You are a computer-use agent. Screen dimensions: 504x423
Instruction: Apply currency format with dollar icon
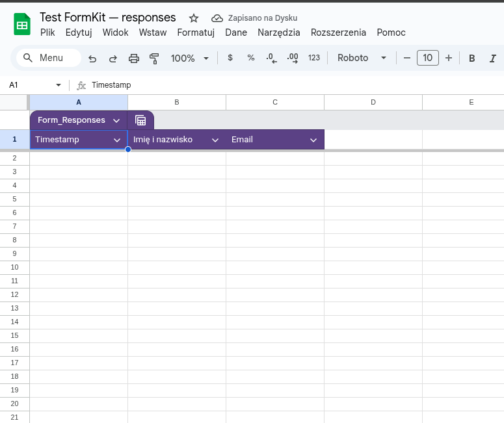click(x=230, y=58)
